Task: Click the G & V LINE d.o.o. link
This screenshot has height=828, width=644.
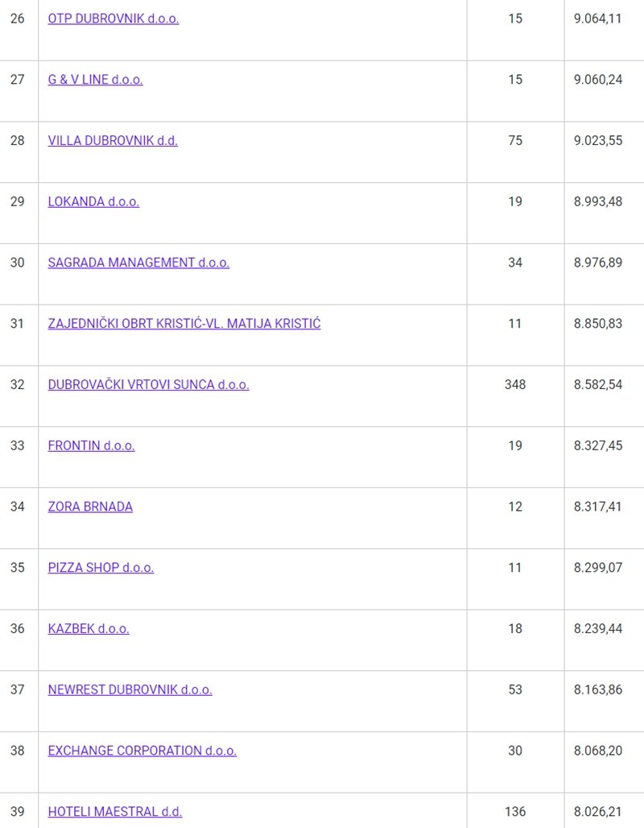Action: point(95,80)
